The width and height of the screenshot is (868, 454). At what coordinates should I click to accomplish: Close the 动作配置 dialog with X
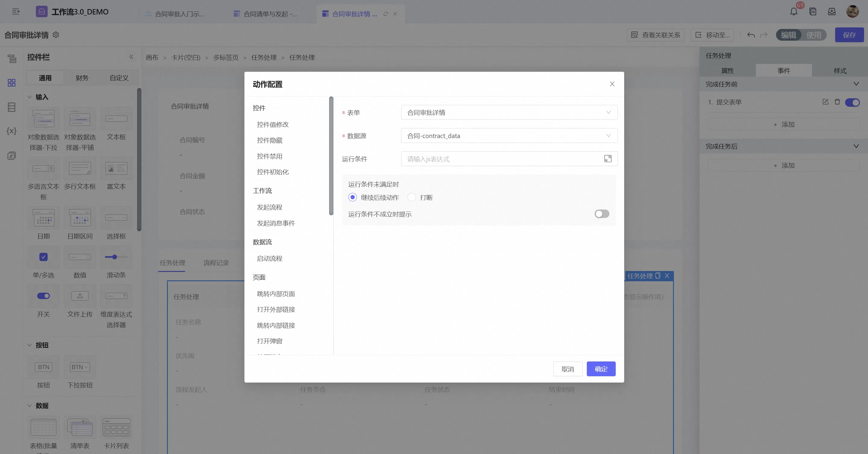point(612,84)
